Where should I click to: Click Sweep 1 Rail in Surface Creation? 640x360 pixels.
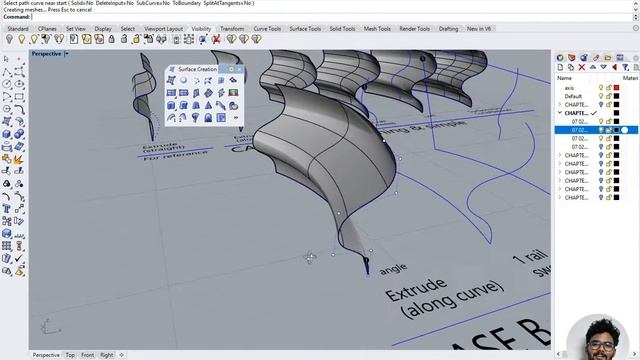(171, 118)
